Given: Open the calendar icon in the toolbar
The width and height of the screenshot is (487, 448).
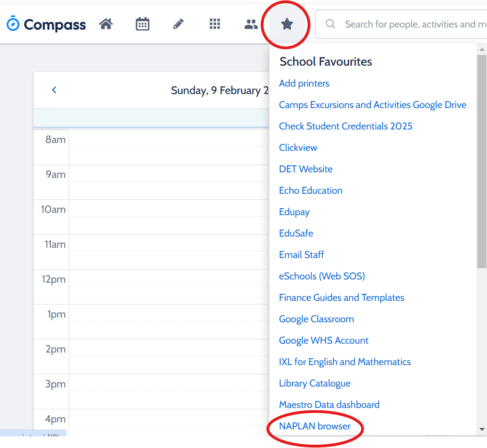Looking at the screenshot, I should [x=143, y=24].
